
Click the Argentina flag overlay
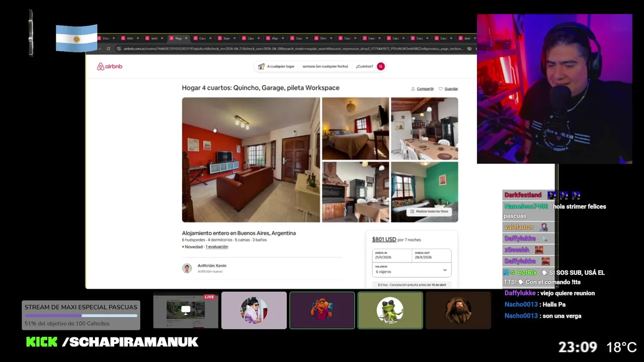pos(76,39)
